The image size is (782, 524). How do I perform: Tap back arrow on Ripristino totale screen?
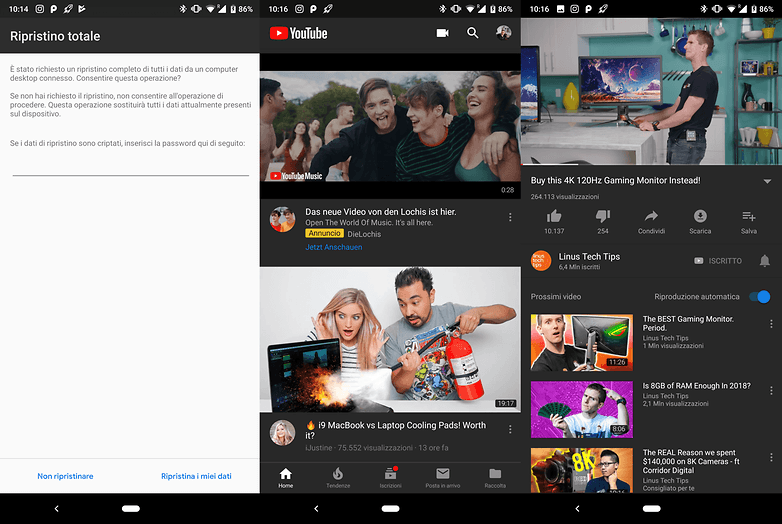click(56, 509)
